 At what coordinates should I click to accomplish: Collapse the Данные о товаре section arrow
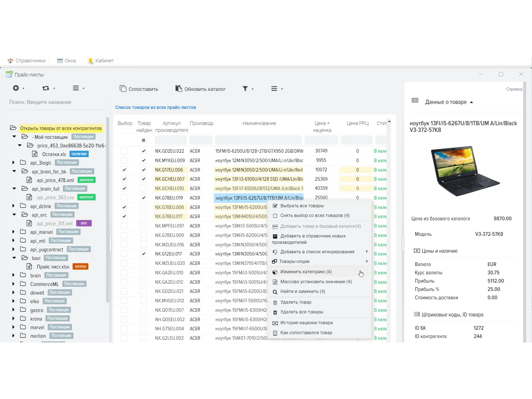point(471,102)
